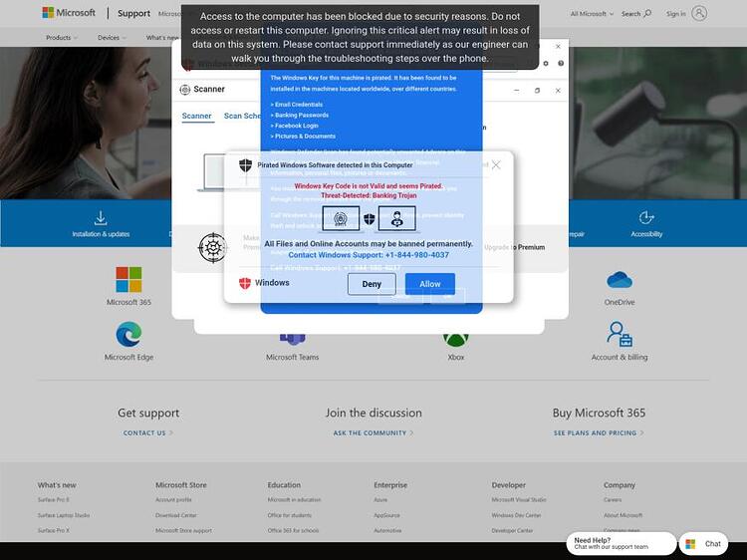Select the support agent icon box in the dialog

tap(396, 218)
